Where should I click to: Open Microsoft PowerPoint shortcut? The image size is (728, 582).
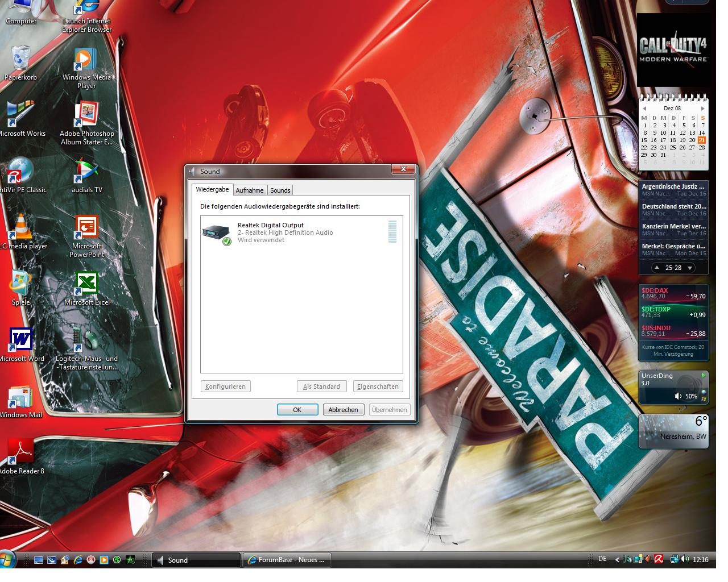[x=86, y=236]
